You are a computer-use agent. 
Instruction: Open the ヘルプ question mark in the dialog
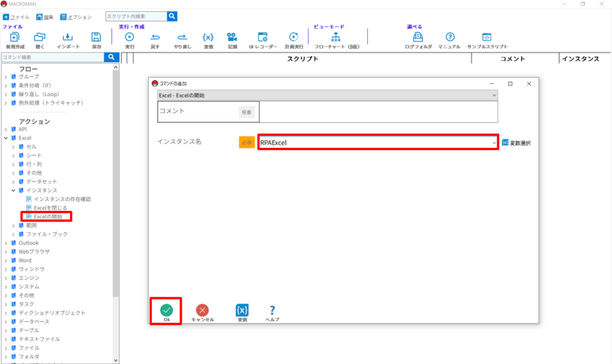click(x=272, y=312)
